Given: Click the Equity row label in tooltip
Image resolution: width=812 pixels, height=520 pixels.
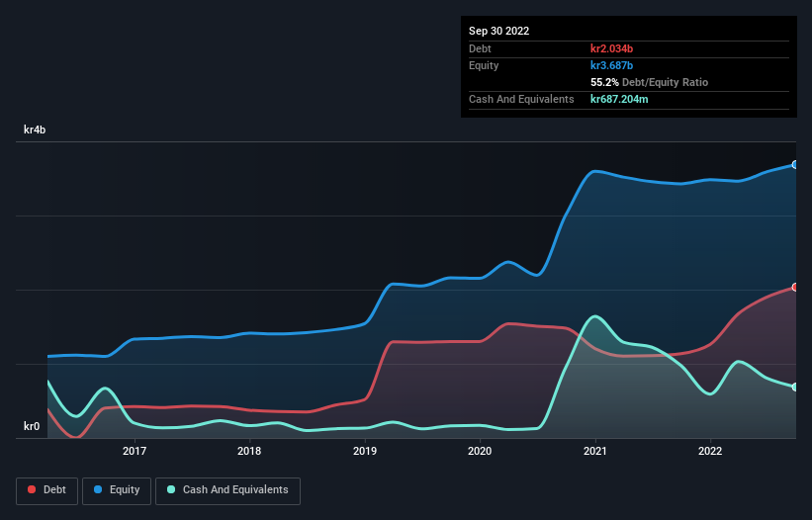Looking at the screenshot, I should pyautogui.click(x=484, y=65).
